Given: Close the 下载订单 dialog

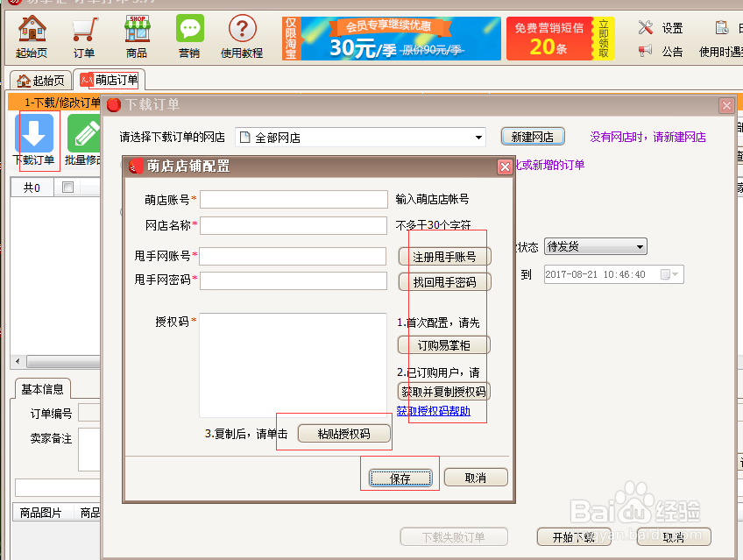Looking at the screenshot, I should pos(726,105).
